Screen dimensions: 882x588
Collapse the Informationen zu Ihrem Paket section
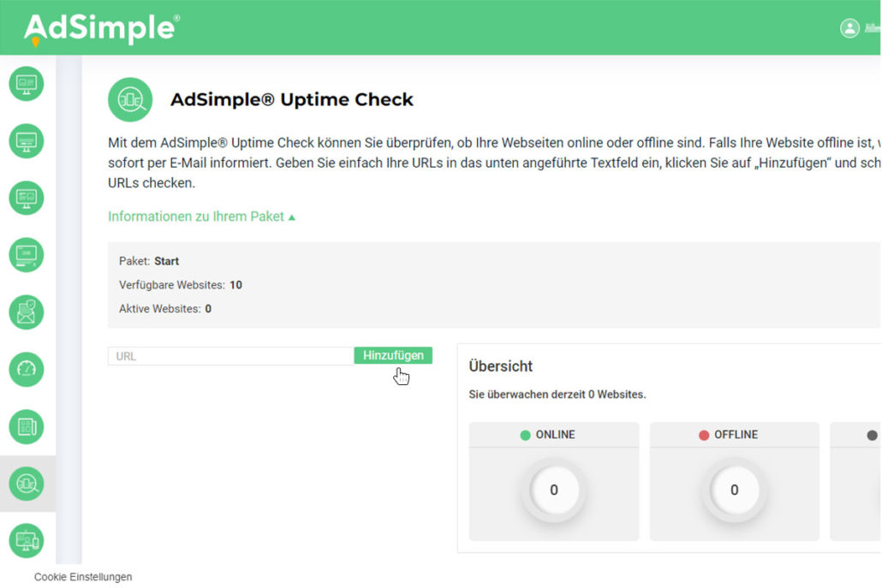click(x=201, y=217)
